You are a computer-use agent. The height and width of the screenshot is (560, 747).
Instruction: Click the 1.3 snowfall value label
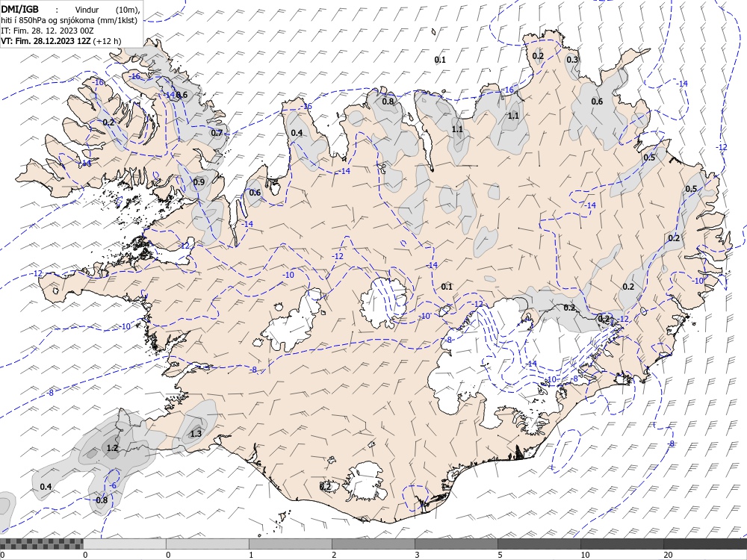click(x=196, y=433)
